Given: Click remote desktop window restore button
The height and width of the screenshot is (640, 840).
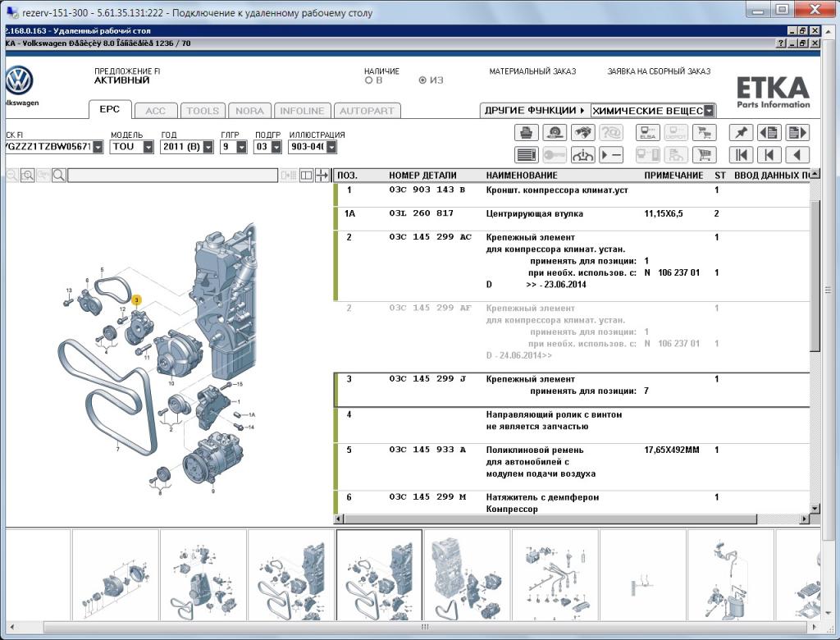Looking at the screenshot, I should pyautogui.click(x=782, y=9).
